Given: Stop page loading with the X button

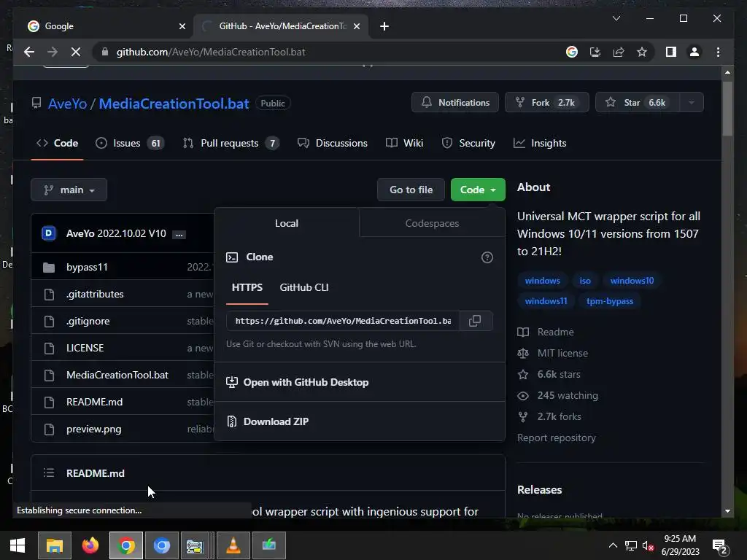Looking at the screenshot, I should point(76,52).
